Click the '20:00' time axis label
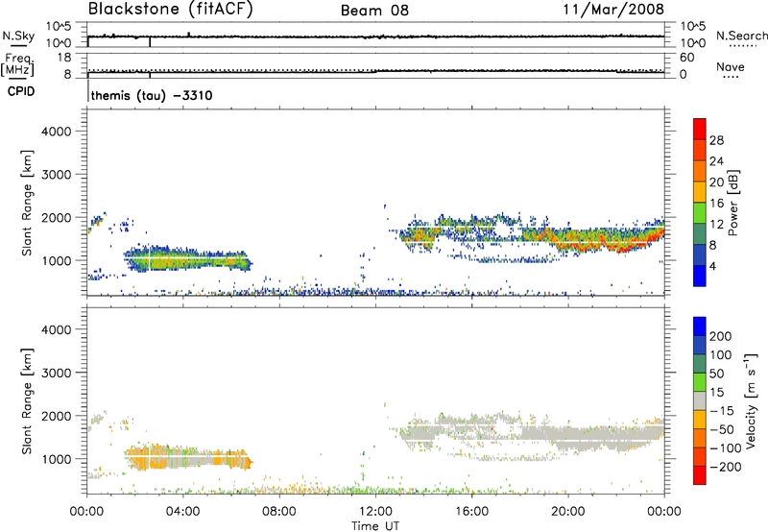This screenshot has height=532, width=768. coord(567,512)
